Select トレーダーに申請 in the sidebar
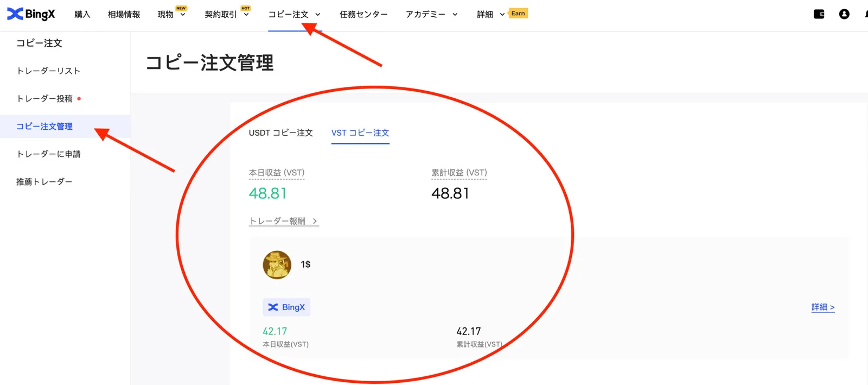Image resolution: width=868 pixels, height=385 pixels. coord(48,154)
